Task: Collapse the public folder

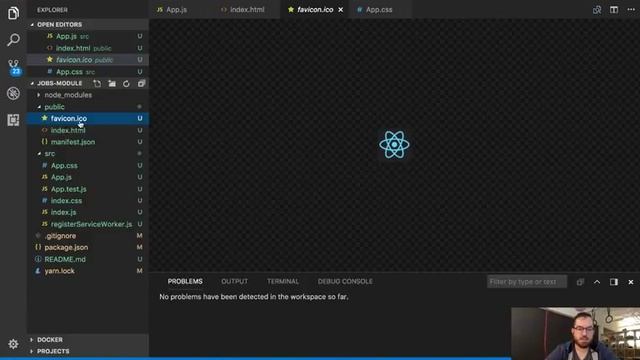Action: tap(88, 107)
